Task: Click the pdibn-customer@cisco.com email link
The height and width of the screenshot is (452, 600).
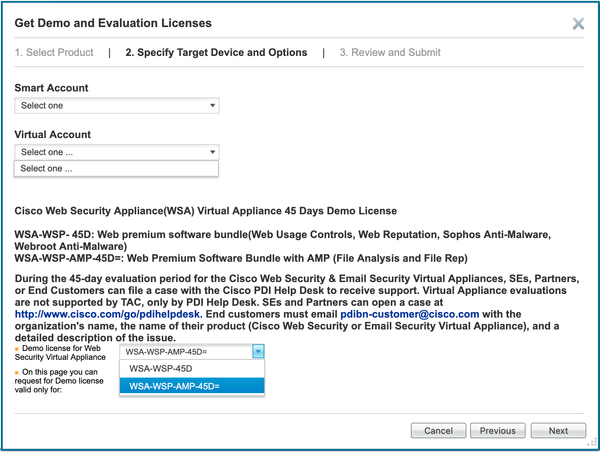Action: point(410,314)
